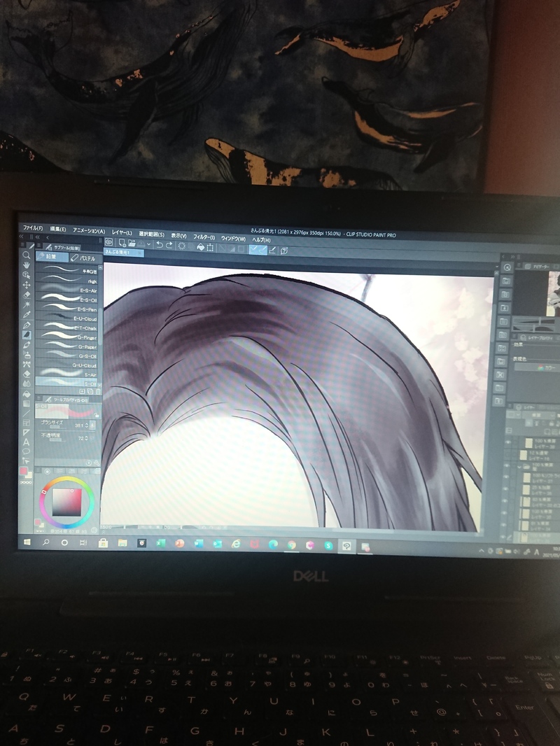
Task: Click the Open file folder icon
Action: coord(132,244)
